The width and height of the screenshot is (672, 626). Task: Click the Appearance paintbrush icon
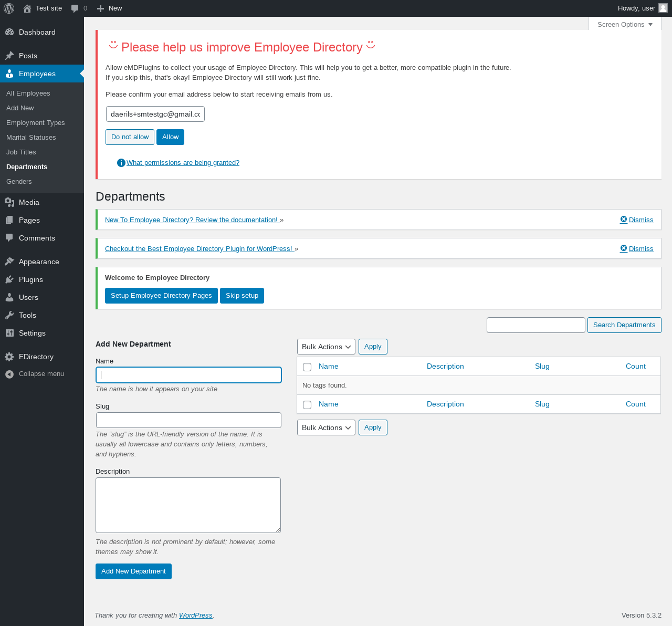tap(9, 262)
